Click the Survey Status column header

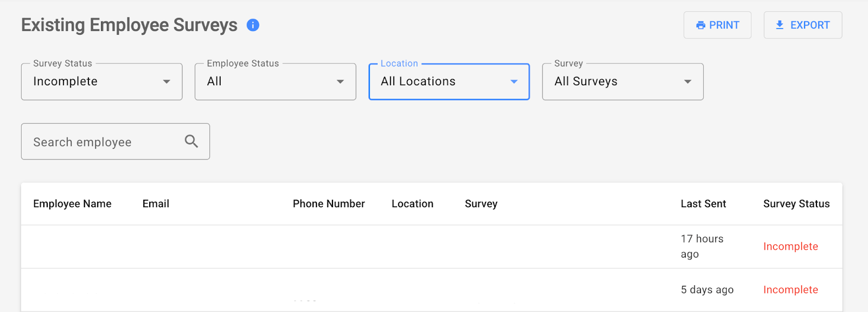796,204
